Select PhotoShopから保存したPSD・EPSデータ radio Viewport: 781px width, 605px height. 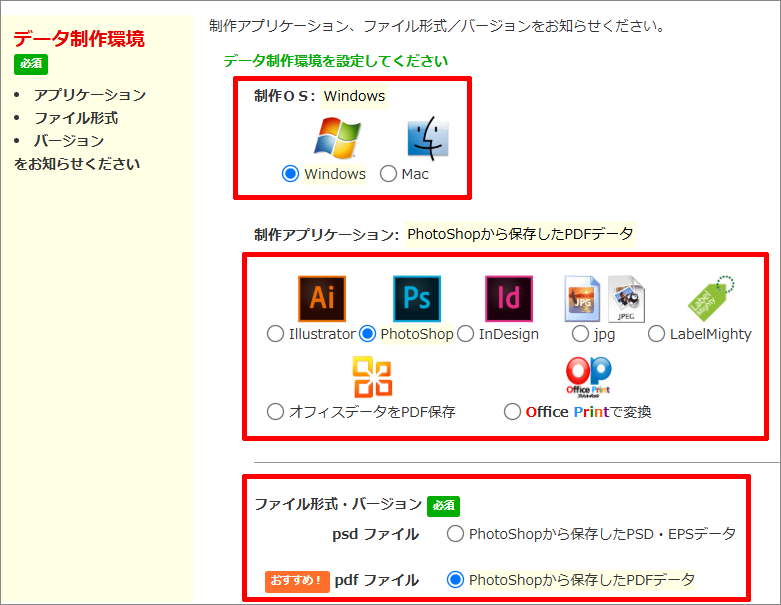(455, 534)
